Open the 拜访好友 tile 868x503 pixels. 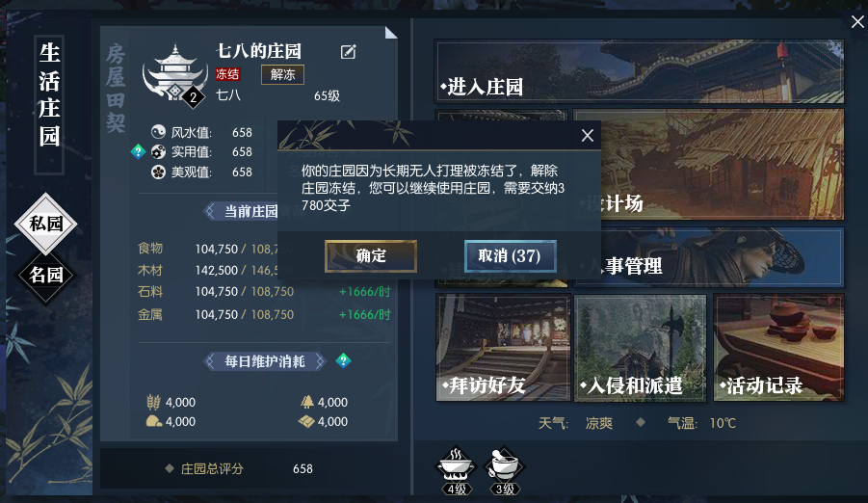click(503, 347)
